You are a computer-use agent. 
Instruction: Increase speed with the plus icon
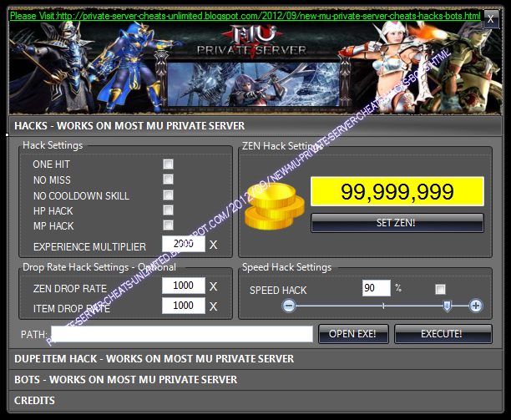(476, 306)
